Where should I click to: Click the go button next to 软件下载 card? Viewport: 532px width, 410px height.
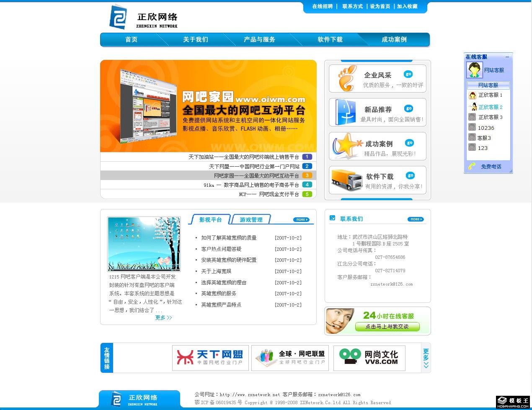click(x=411, y=175)
